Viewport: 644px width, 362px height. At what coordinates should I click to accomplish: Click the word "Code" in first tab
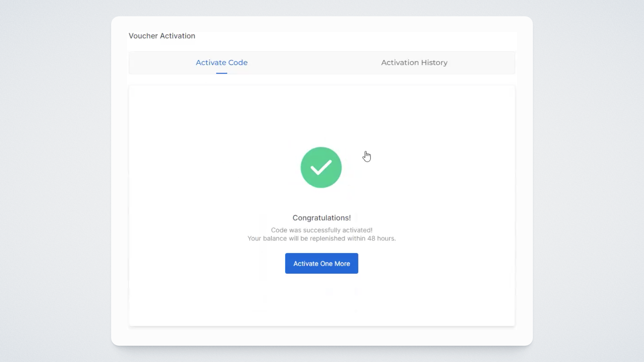point(238,63)
